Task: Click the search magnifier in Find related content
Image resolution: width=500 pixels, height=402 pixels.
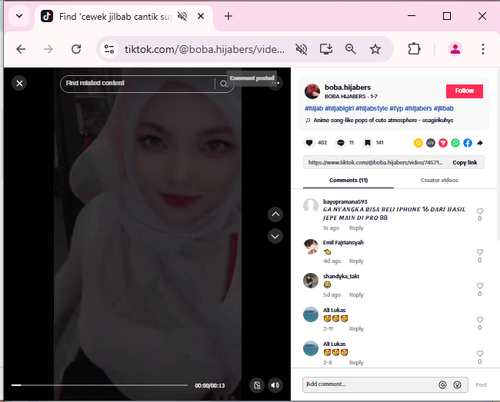Action: point(224,84)
